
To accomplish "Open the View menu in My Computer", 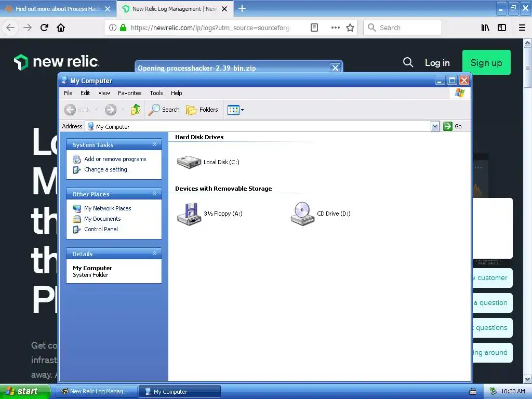I will (x=104, y=93).
